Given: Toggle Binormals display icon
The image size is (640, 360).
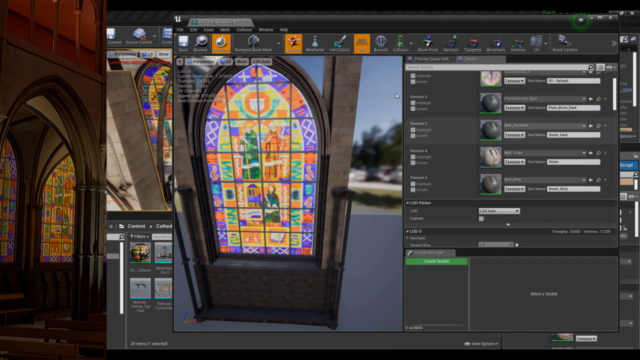Looking at the screenshot, I should [496, 43].
